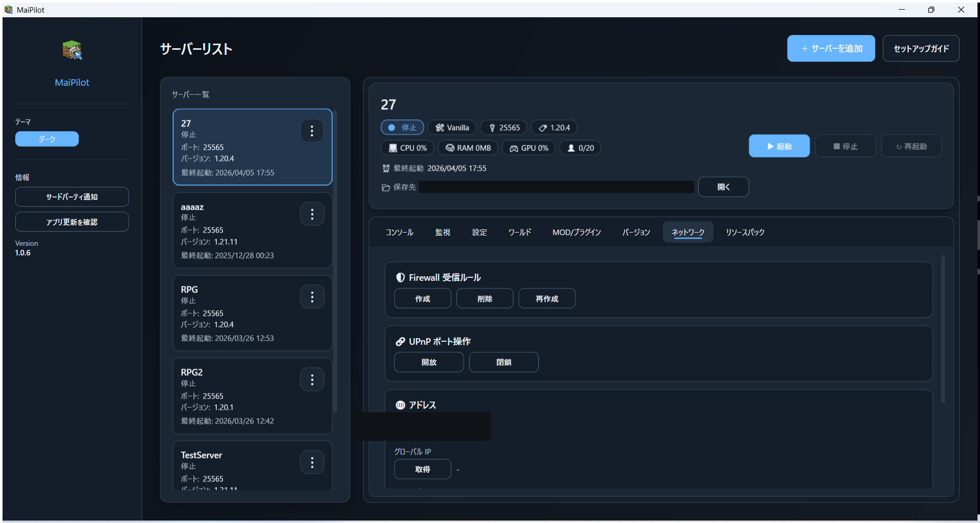Image resolution: width=980 pixels, height=523 pixels.
Task: Click the GPU 0% gamepad badge
Action: pos(529,148)
